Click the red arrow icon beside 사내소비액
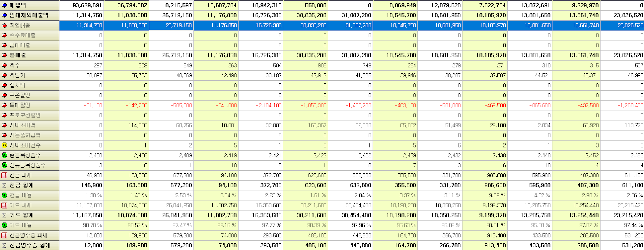 [x=4, y=125]
